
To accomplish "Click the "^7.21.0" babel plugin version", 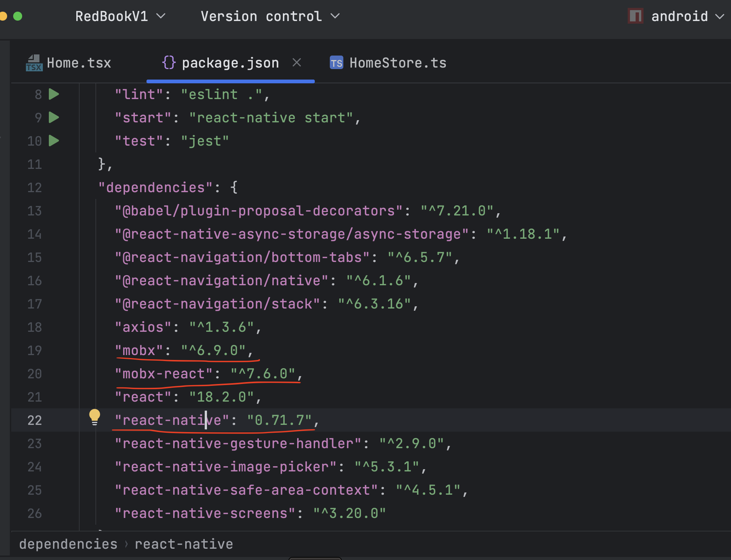I will [x=457, y=211].
